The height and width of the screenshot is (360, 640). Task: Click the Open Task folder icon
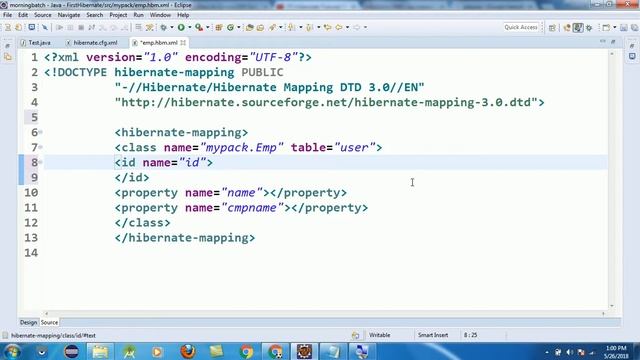point(260,27)
